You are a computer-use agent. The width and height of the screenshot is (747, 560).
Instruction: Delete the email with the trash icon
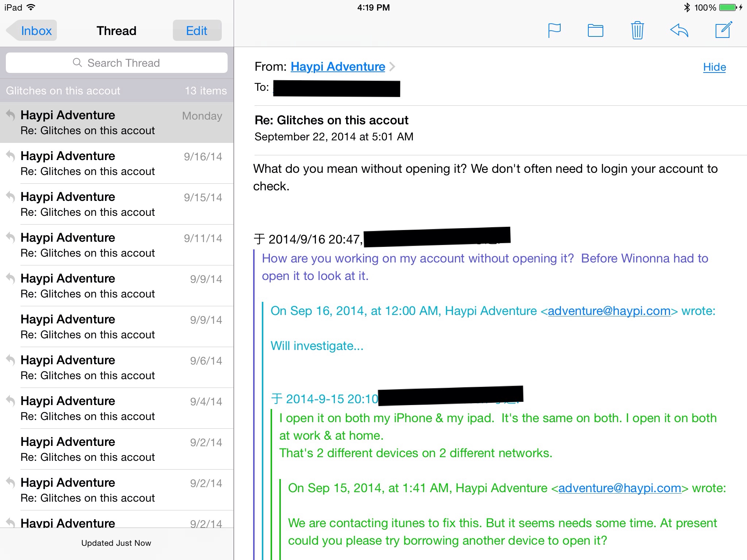[637, 31]
